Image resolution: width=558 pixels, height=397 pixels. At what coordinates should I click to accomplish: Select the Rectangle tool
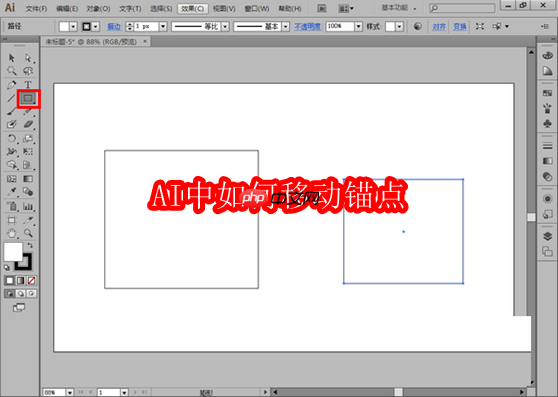coord(28,98)
